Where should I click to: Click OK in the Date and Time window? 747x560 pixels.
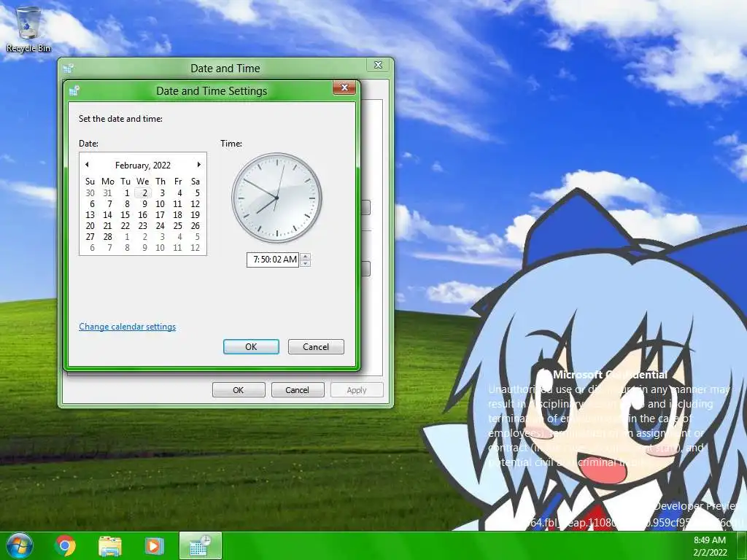click(x=239, y=390)
